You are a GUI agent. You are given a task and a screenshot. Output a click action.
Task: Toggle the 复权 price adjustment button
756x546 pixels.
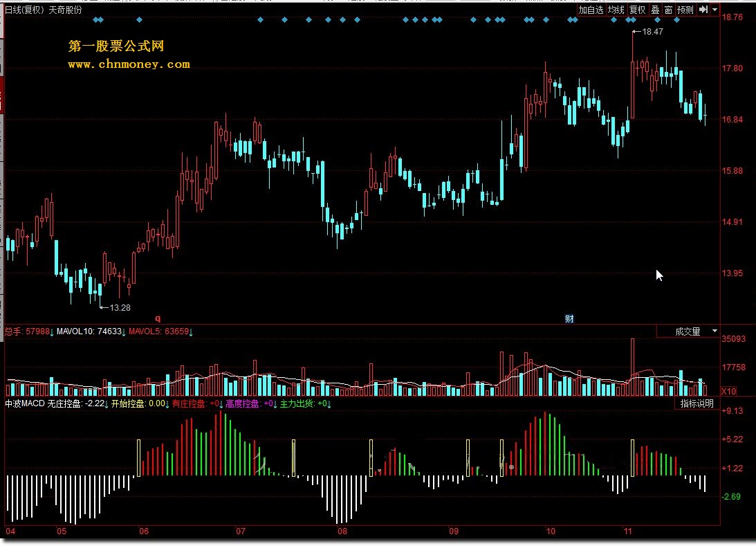pyautogui.click(x=638, y=10)
